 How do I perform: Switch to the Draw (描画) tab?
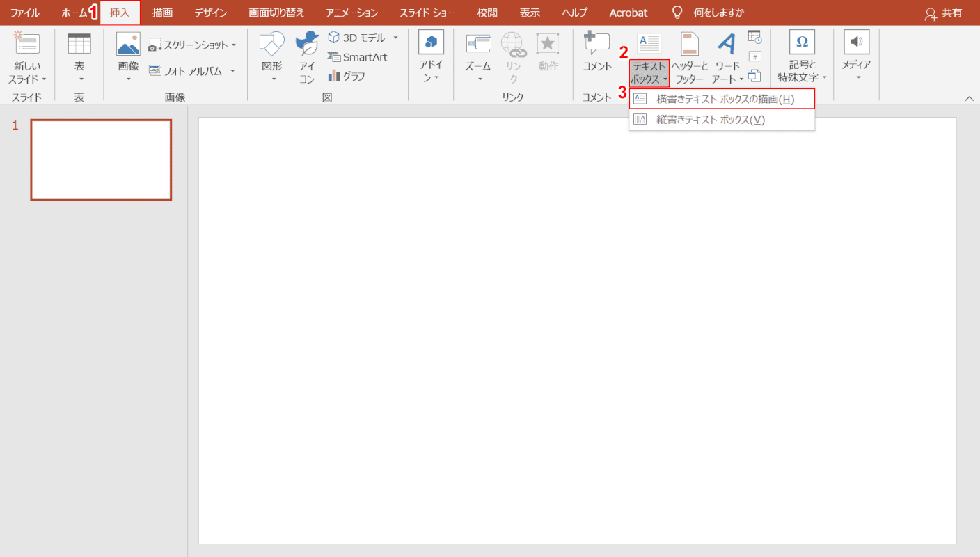pyautogui.click(x=162, y=13)
